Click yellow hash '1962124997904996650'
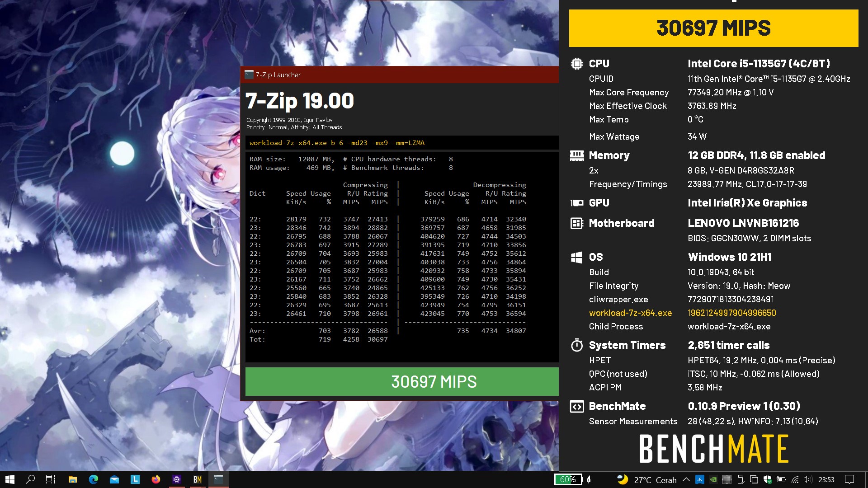 pyautogui.click(x=731, y=313)
